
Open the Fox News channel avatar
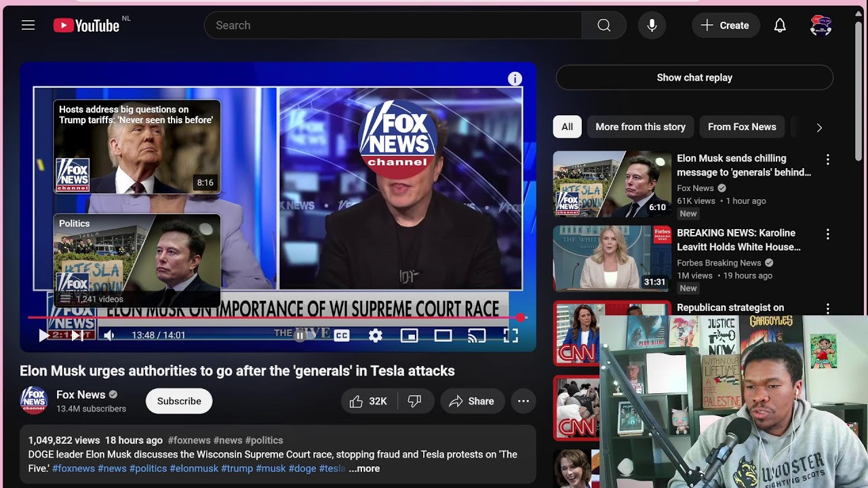coord(34,400)
